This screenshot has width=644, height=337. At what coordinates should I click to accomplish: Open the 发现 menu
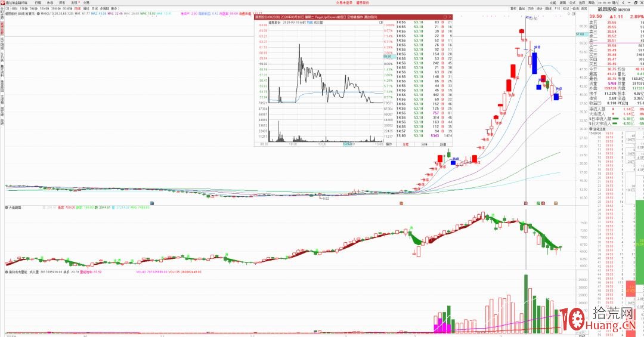(75, 2)
